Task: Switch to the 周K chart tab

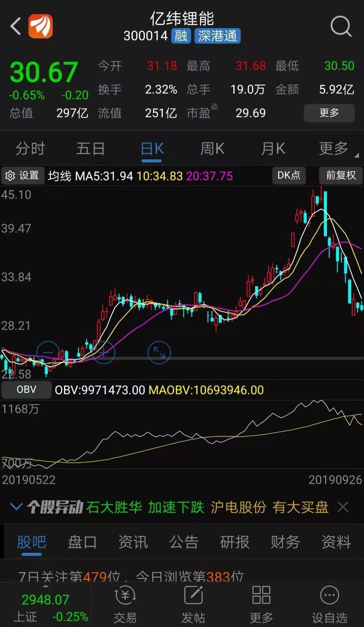Action: pos(212,148)
